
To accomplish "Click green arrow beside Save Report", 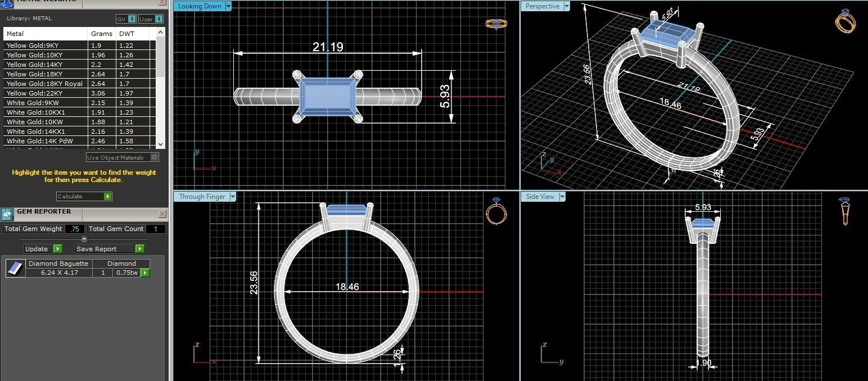I will click(140, 248).
